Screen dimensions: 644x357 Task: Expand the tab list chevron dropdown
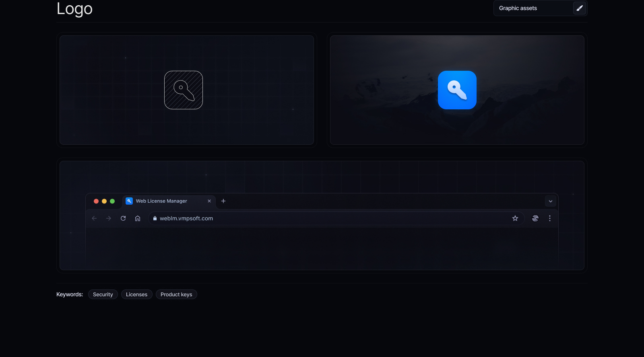[x=551, y=201]
